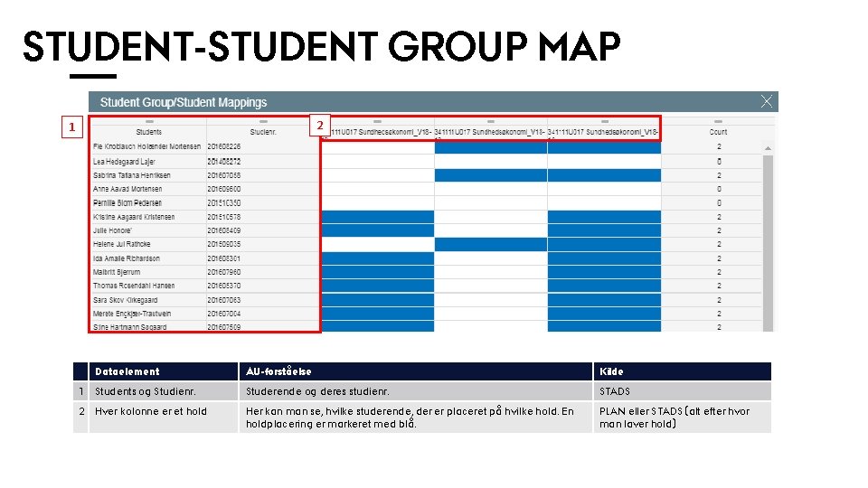Select student row Lea Hedegaard Lajer
868x488 pixels.
pyautogui.click(x=124, y=162)
